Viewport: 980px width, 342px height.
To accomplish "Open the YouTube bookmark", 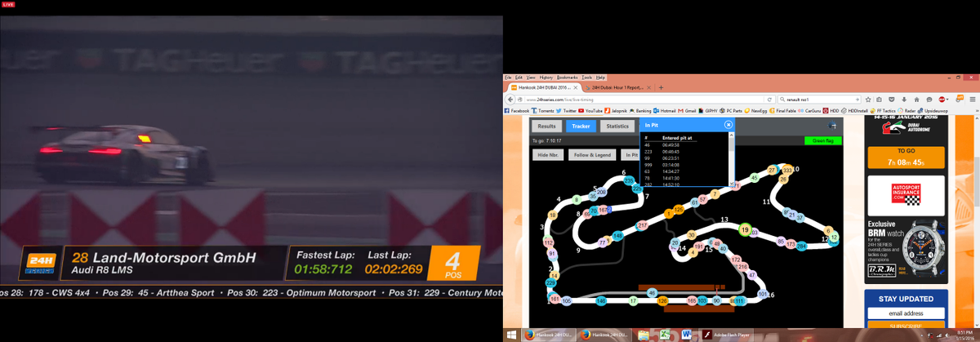I will point(590,111).
